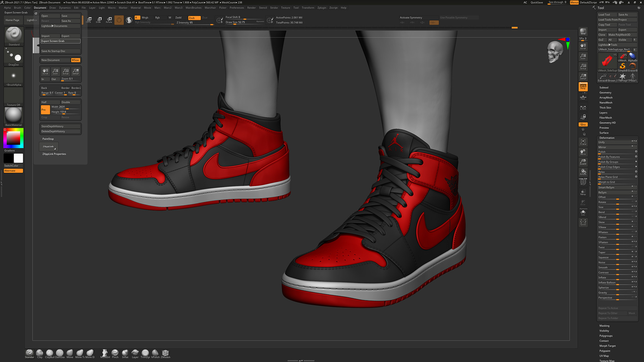644x362 pixels.
Task: Toggle WSize for new documents
Action: coord(76,60)
